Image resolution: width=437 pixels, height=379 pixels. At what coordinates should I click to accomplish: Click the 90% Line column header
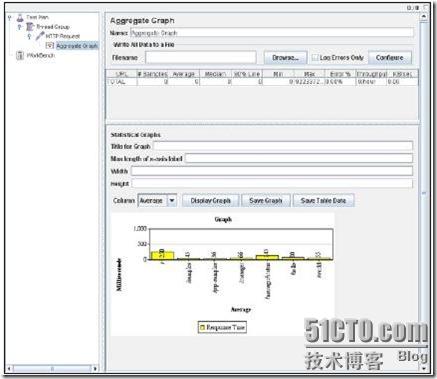[x=247, y=74]
